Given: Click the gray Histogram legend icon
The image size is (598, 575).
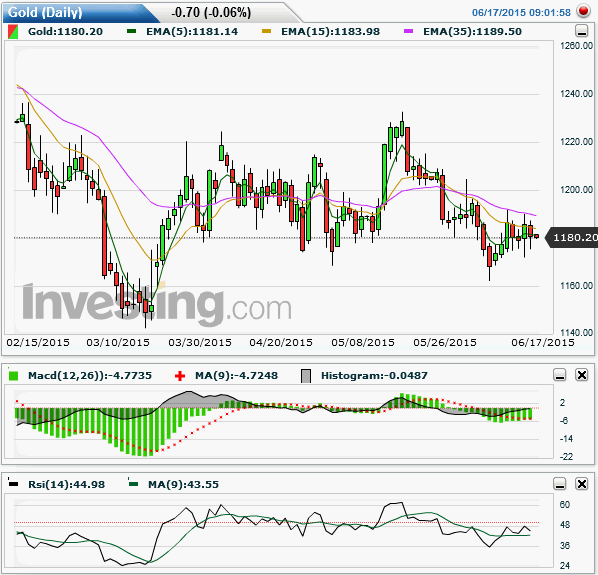Looking at the screenshot, I should point(306,376).
